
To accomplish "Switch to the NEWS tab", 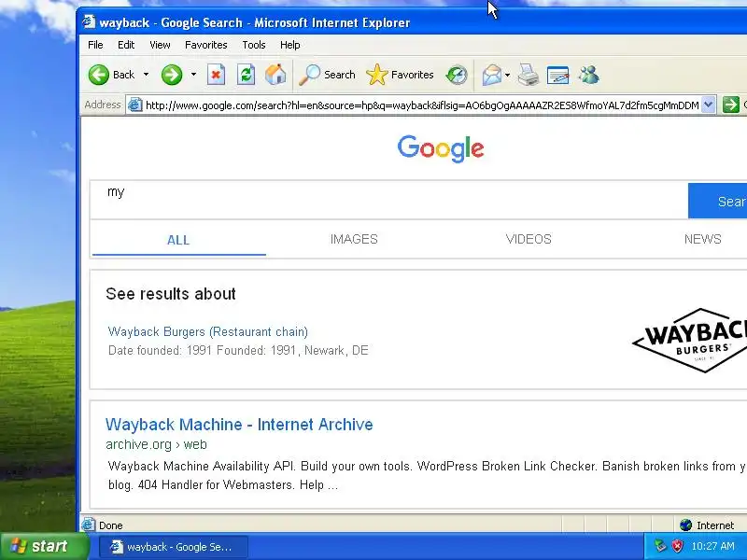I will point(702,239).
